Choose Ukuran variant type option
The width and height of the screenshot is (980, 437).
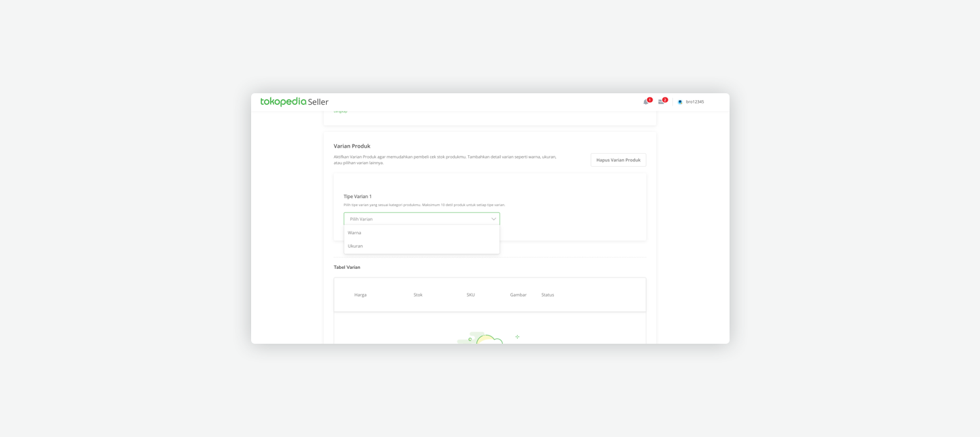point(355,246)
